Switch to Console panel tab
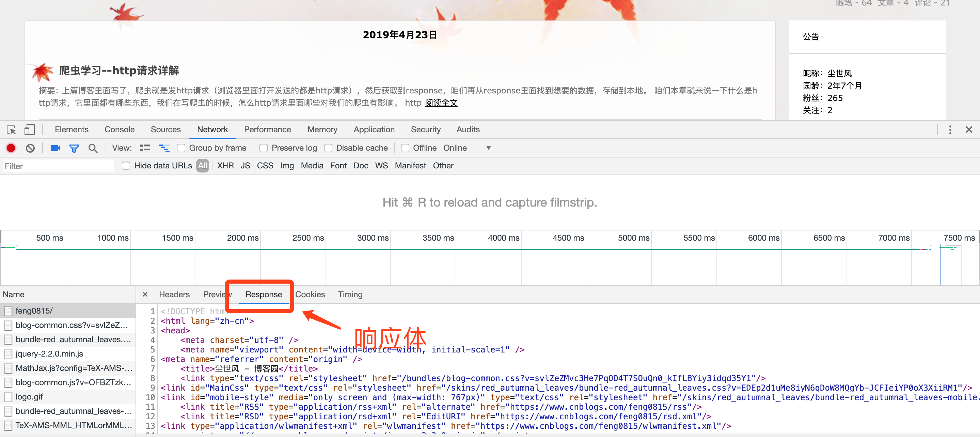Screen dimensions: 980x437 coord(120,130)
